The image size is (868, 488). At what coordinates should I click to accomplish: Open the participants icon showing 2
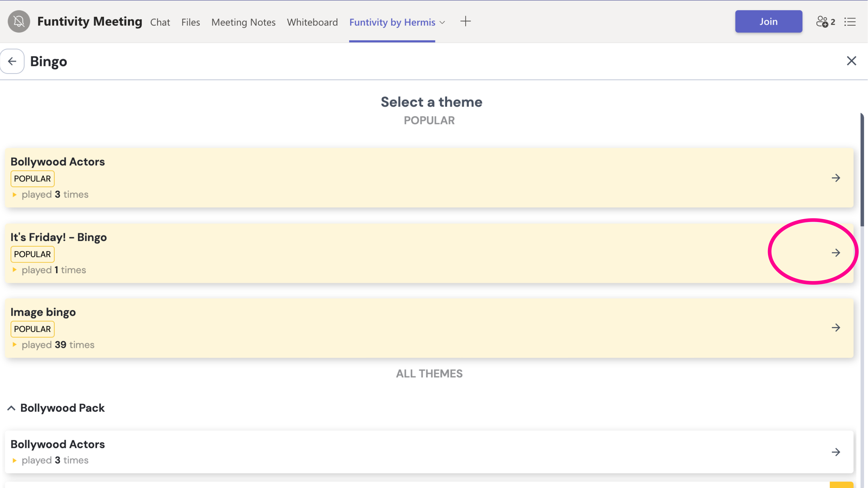tap(825, 22)
